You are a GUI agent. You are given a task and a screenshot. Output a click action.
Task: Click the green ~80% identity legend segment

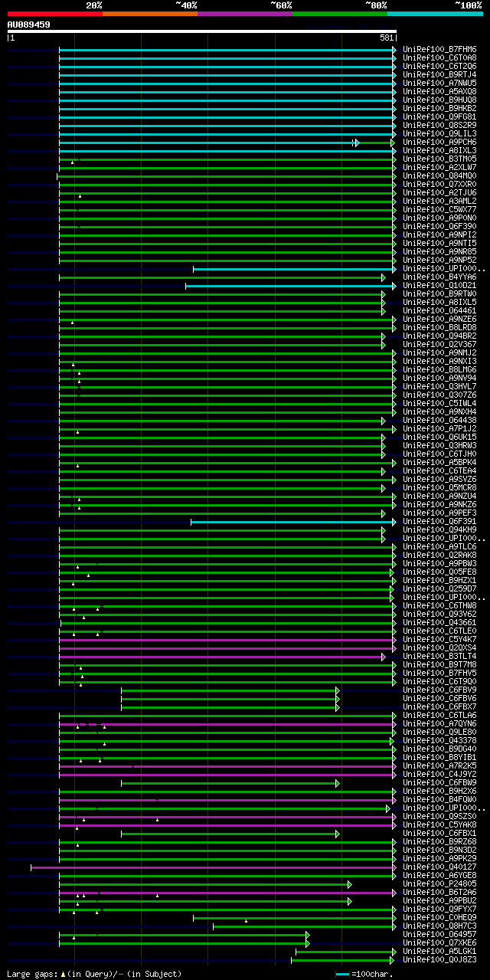tap(340, 14)
